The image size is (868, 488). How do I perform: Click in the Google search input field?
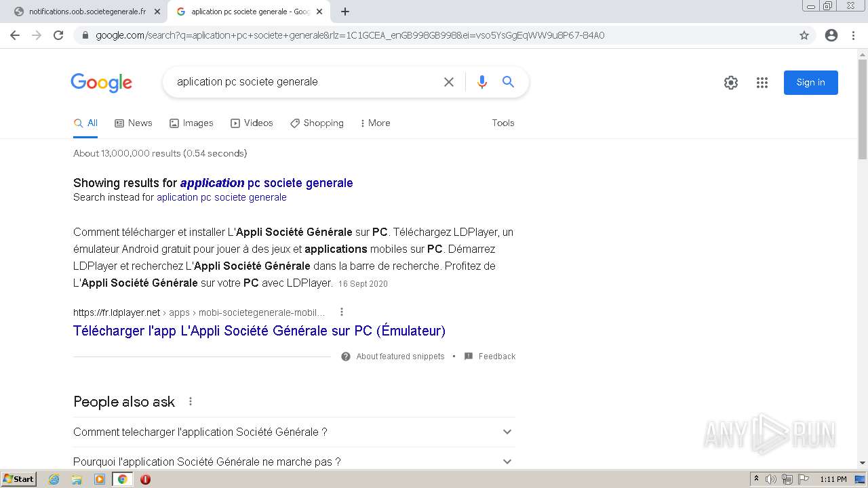point(305,82)
